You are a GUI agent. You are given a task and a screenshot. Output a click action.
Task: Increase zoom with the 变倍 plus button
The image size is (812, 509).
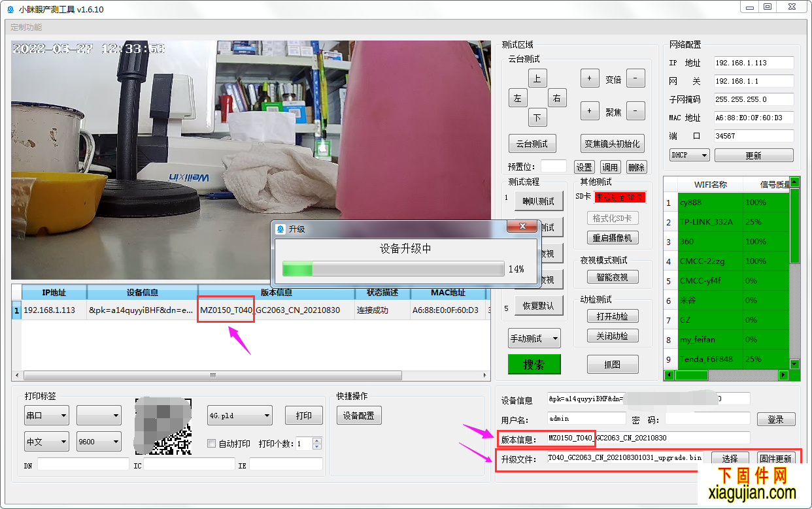(590, 78)
